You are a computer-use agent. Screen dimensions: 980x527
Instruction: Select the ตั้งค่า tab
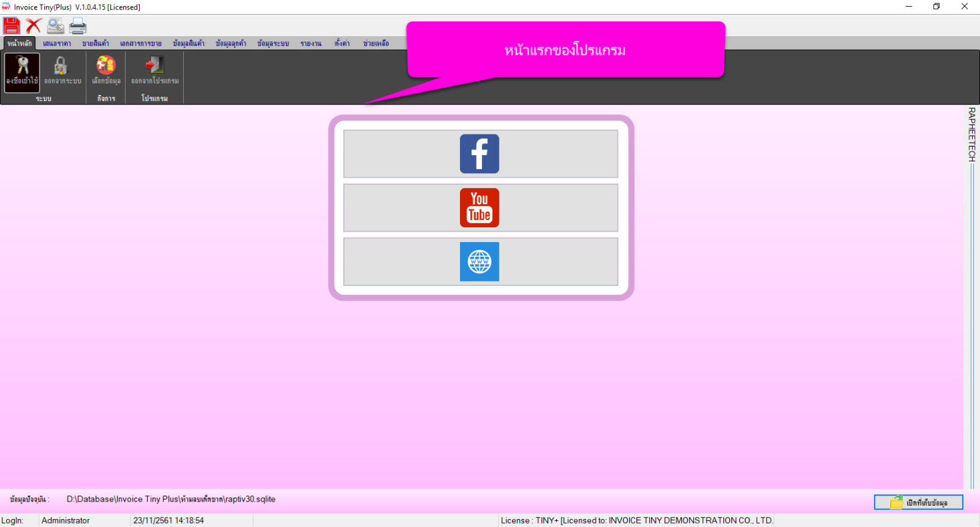tap(342, 43)
